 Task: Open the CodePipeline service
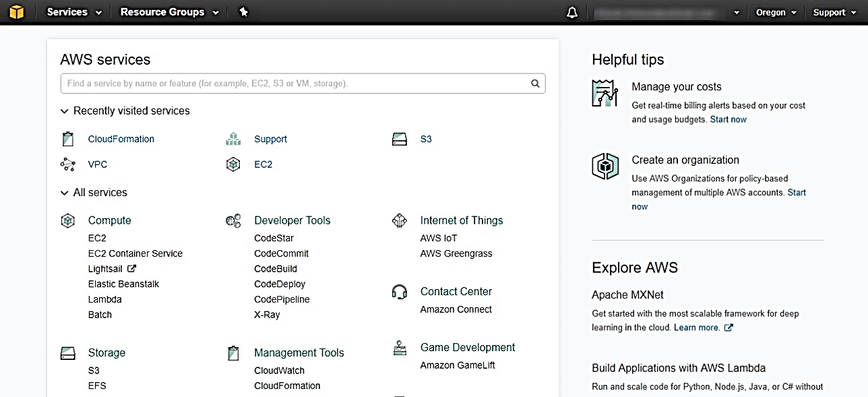click(x=282, y=299)
